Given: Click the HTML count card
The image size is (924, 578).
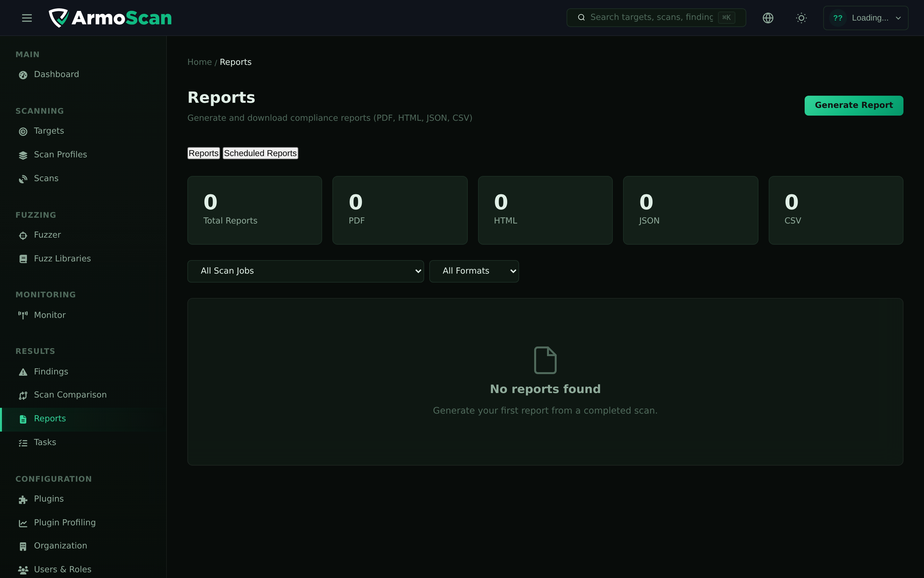Looking at the screenshot, I should pyautogui.click(x=545, y=210).
